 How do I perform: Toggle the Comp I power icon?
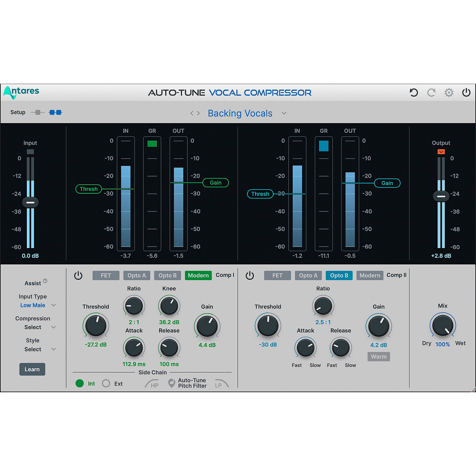click(x=78, y=275)
